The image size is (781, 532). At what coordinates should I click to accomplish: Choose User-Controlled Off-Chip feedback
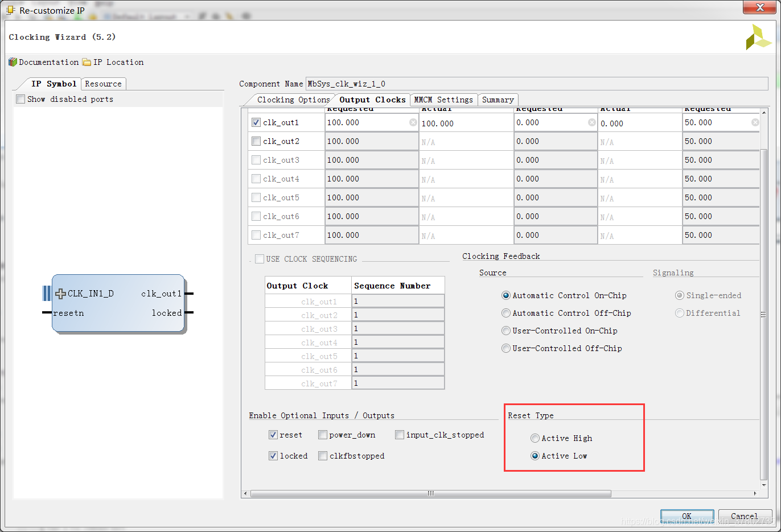click(506, 348)
